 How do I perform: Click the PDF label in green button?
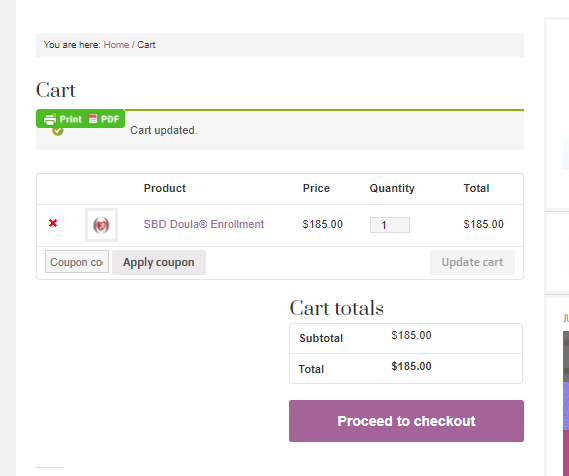(110, 119)
